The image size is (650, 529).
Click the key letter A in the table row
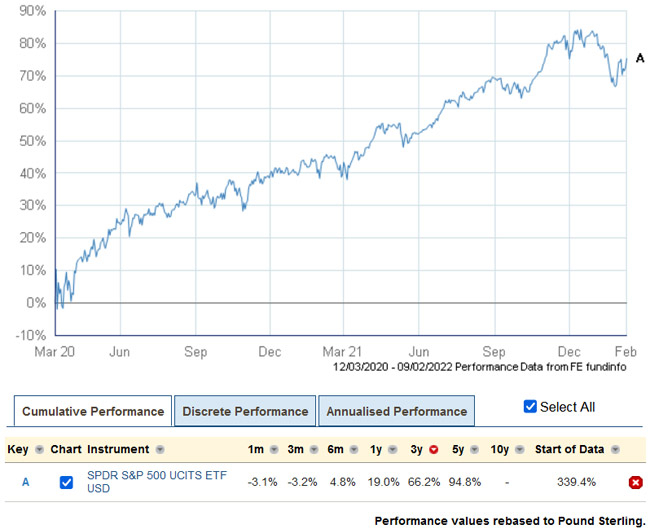tap(26, 482)
